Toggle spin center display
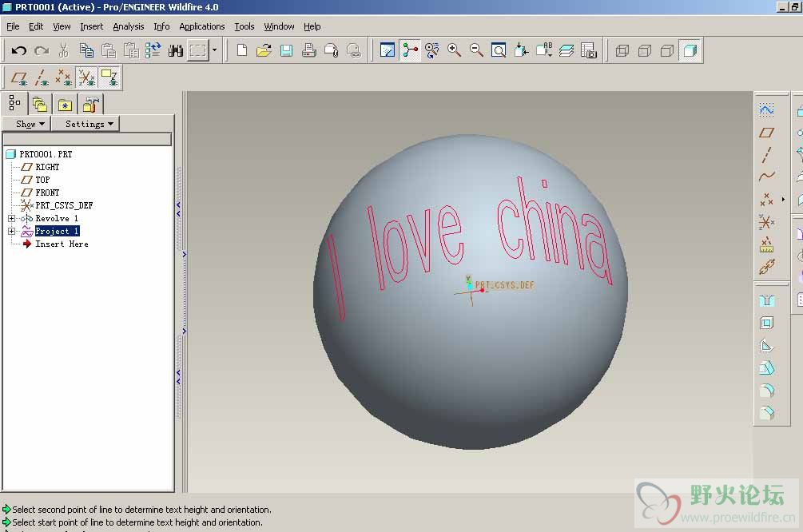The image size is (803, 532). (x=410, y=50)
